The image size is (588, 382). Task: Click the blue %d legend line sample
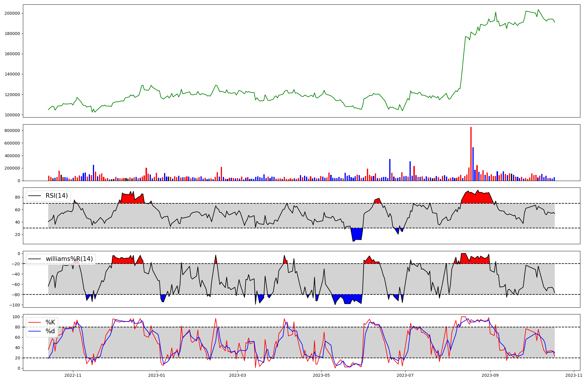[x=34, y=331]
